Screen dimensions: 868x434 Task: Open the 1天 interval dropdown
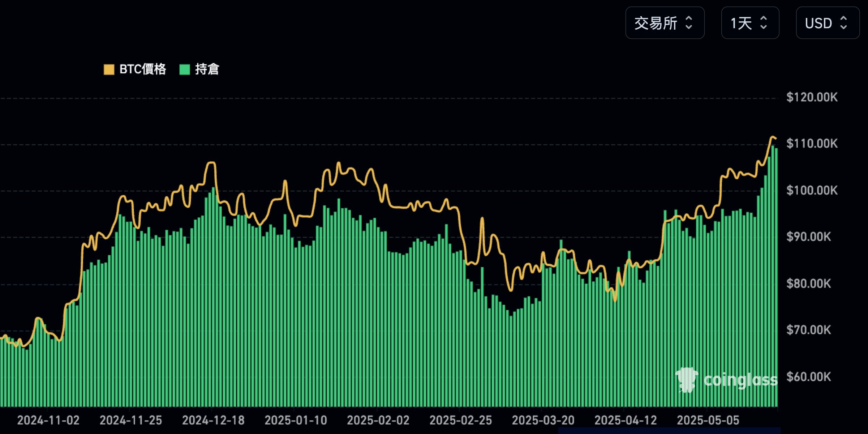pos(750,23)
